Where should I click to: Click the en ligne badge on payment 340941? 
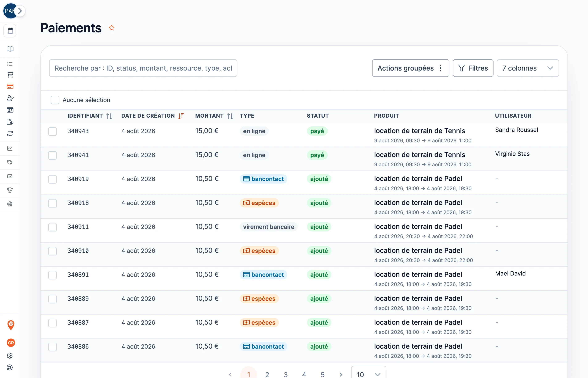[254, 155]
